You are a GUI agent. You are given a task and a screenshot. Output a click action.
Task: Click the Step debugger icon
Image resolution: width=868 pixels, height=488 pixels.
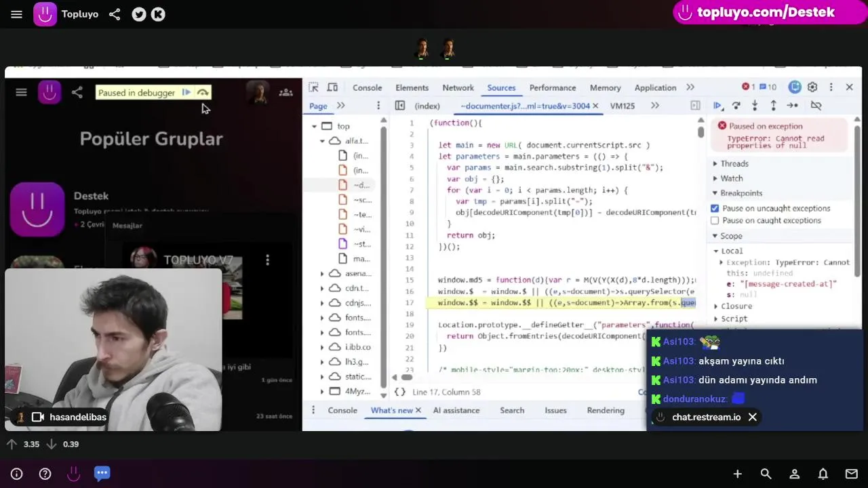coord(792,106)
